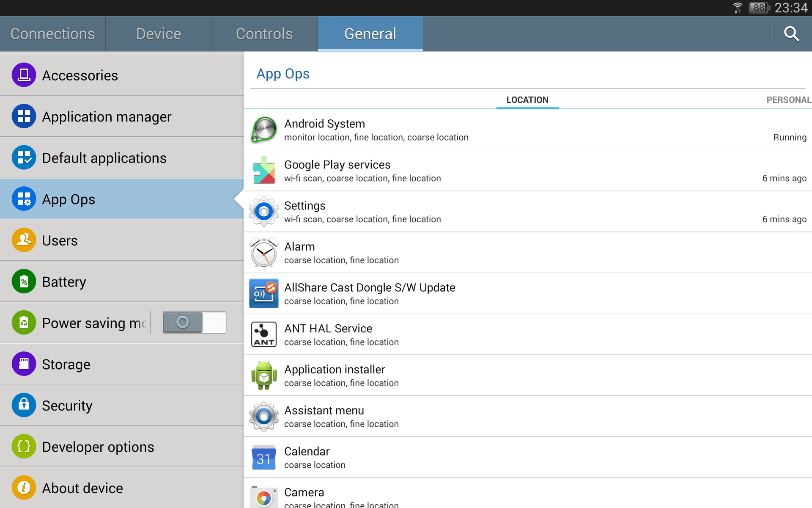
Task: Tap the ANT HAL Service icon
Action: pos(264,334)
